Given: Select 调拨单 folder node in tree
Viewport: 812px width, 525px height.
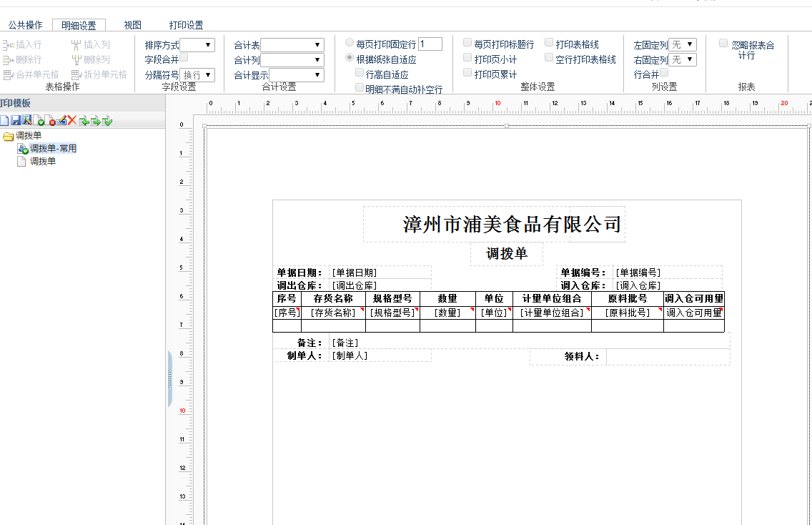Looking at the screenshot, I should 28,136.
